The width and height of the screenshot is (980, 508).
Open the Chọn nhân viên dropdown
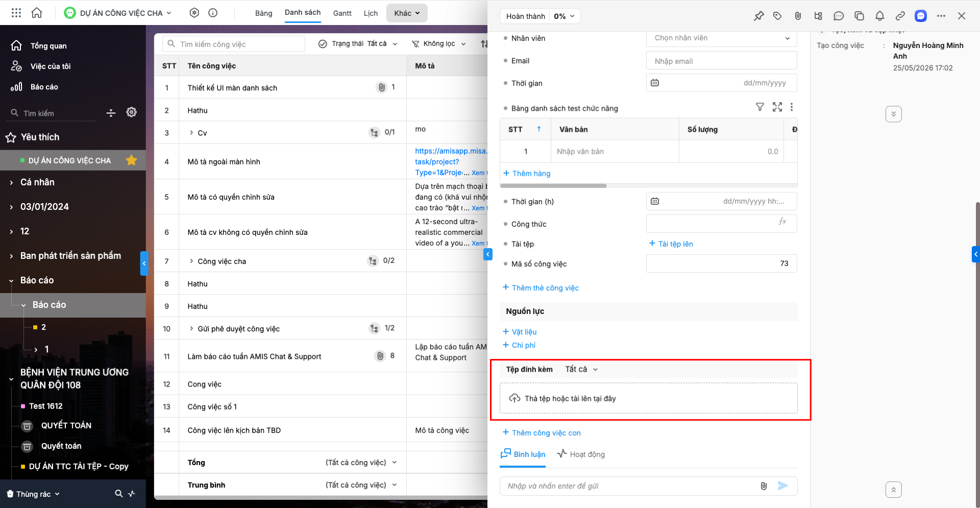coord(722,38)
